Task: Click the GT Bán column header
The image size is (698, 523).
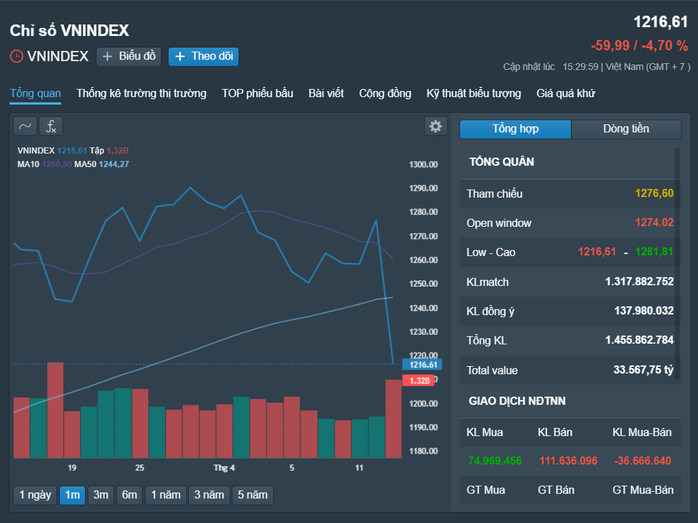Action: click(x=556, y=490)
